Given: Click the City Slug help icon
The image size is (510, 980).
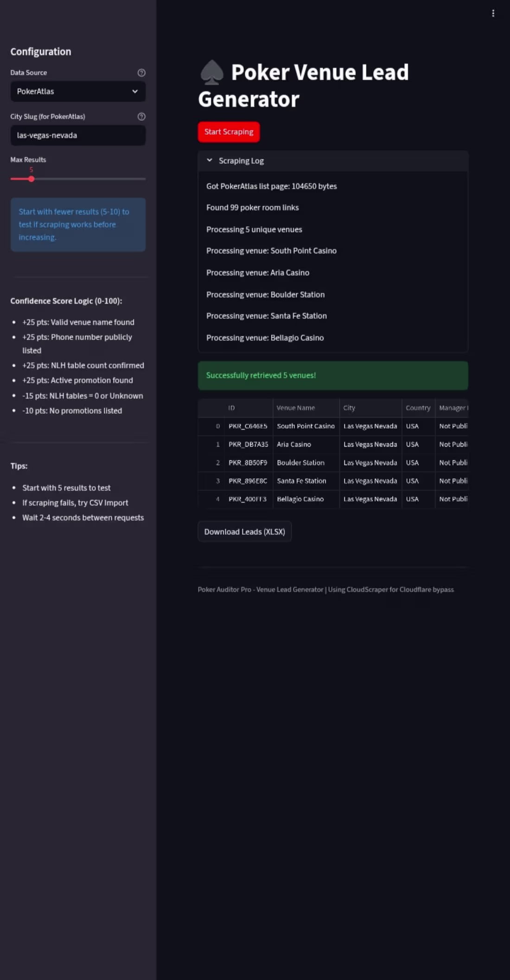Looking at the screenshot, I should point(141,117).
